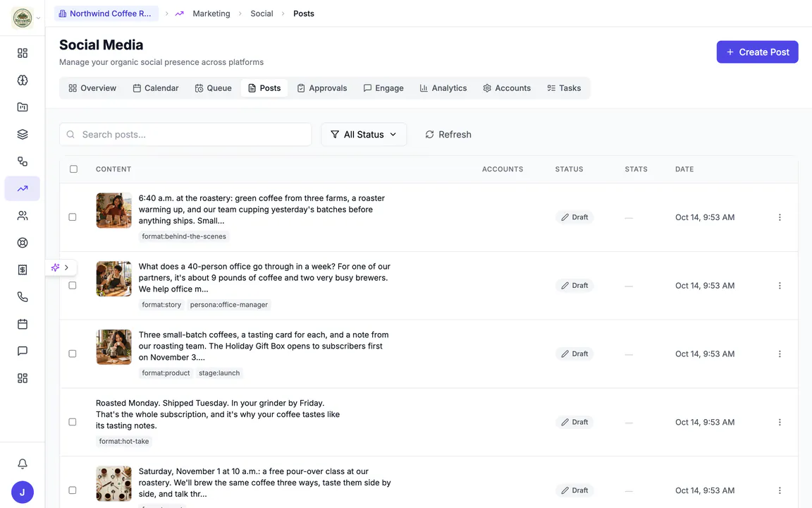Open notifications bell icon
Image resolution: width=812 pixels, height=508 pixels.
pos(23,464)
